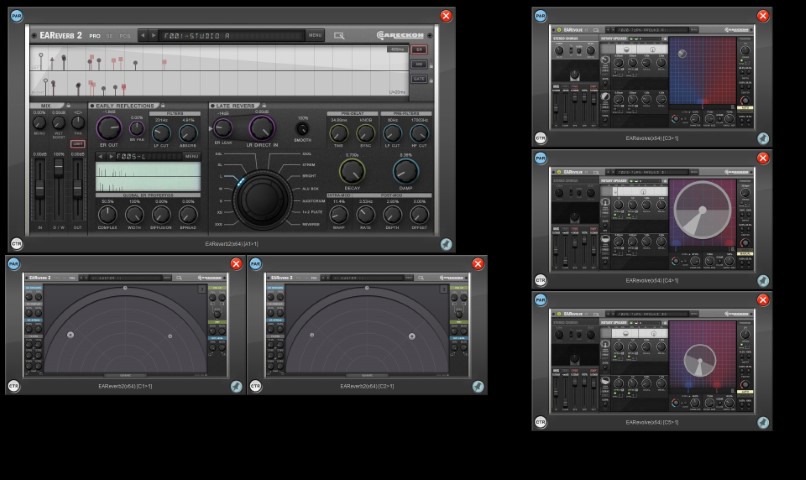This screenshot has width=806, height=480.
Task: Click the CTR icon of C1 window
Action: (x=14, y=386)
